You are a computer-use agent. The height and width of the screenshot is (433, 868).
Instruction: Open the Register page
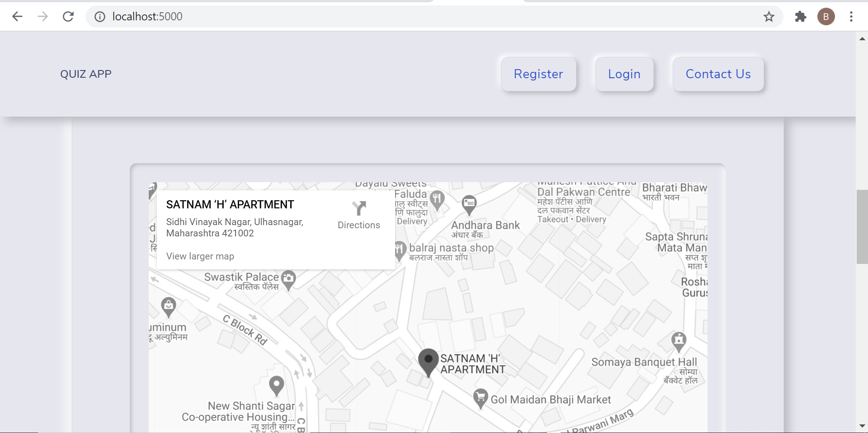click(x=538, y=74)
